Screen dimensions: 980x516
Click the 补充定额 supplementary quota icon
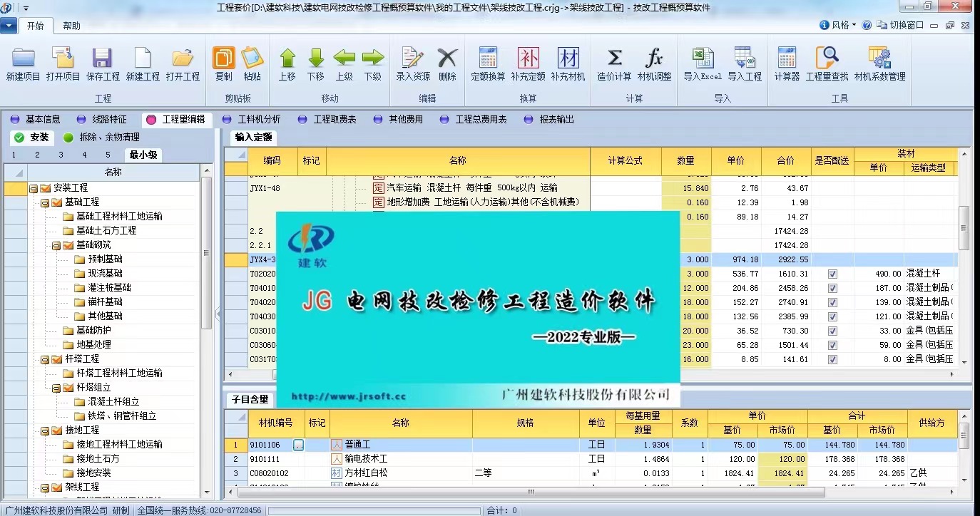click(x=529, y=64)
